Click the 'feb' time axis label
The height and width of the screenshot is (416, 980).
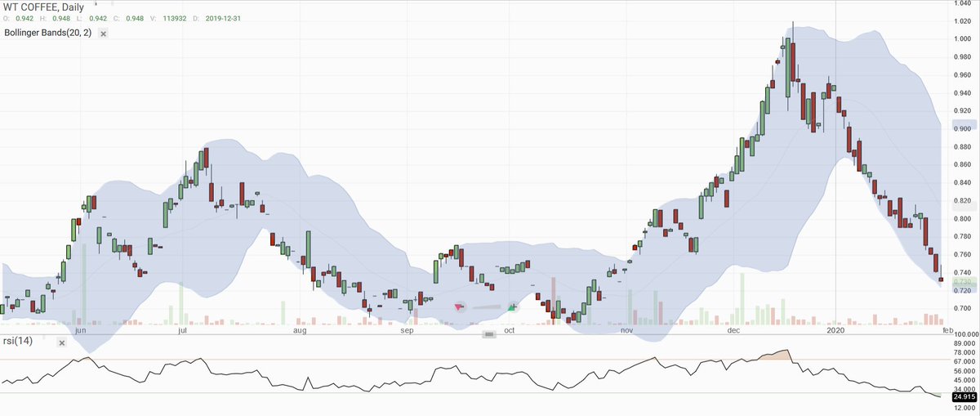(x=948, y=331)
